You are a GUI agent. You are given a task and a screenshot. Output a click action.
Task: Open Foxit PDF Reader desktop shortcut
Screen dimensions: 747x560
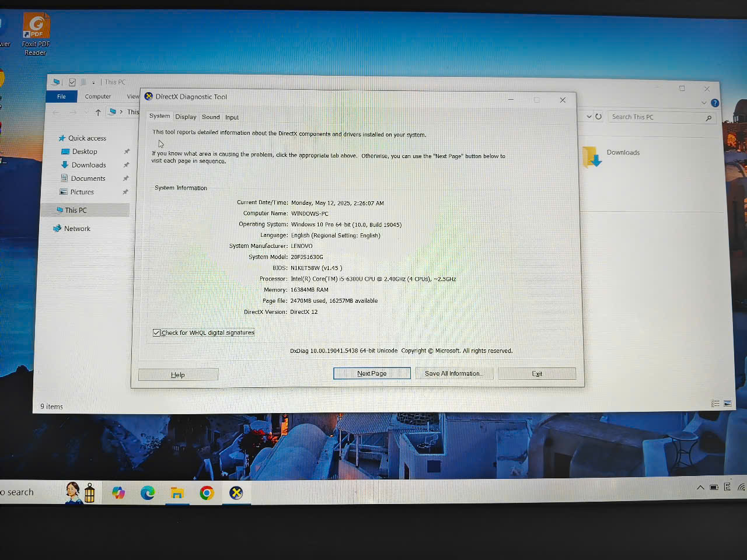pos(36,34)
